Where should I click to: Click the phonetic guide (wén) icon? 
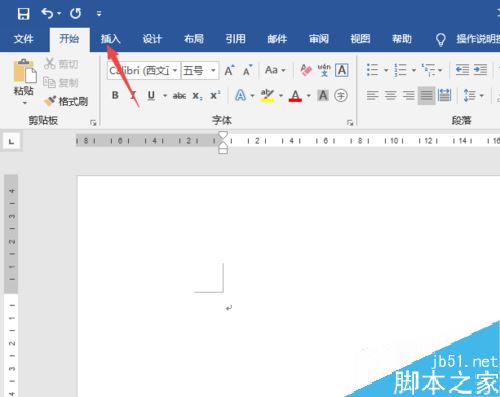tap(324, 70)
